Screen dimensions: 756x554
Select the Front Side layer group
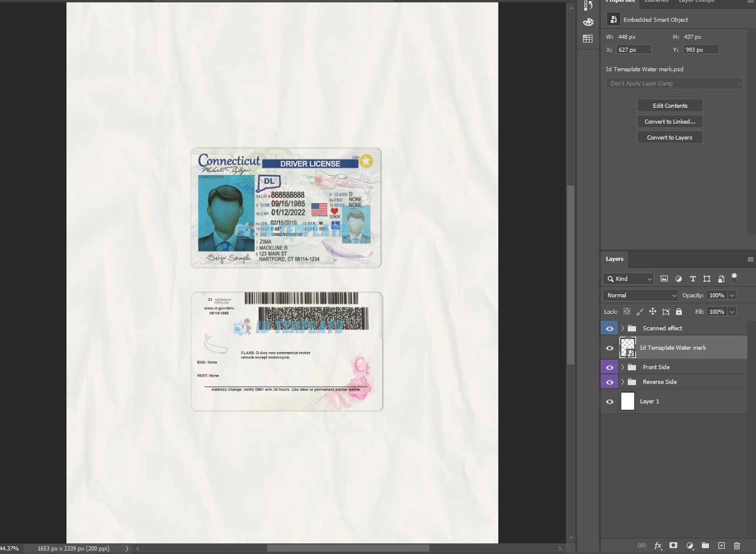(674, 367)
